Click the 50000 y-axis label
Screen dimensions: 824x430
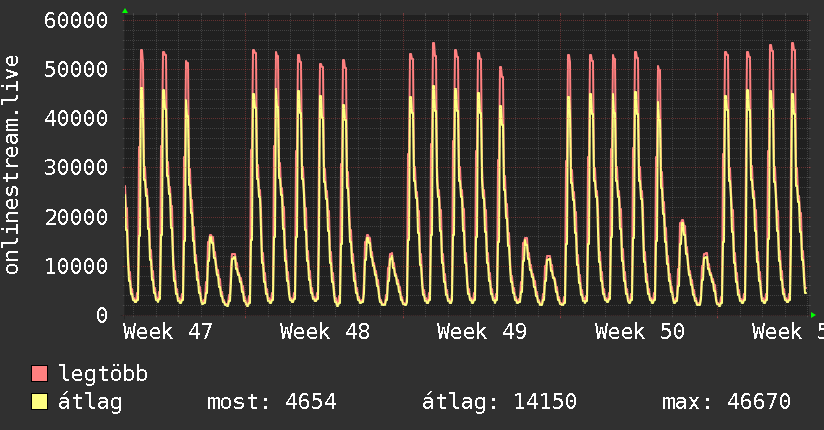[76, 69]
